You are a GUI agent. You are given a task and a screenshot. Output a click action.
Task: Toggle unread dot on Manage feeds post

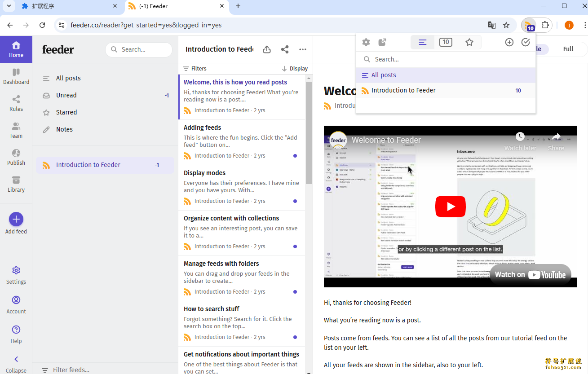295,292
